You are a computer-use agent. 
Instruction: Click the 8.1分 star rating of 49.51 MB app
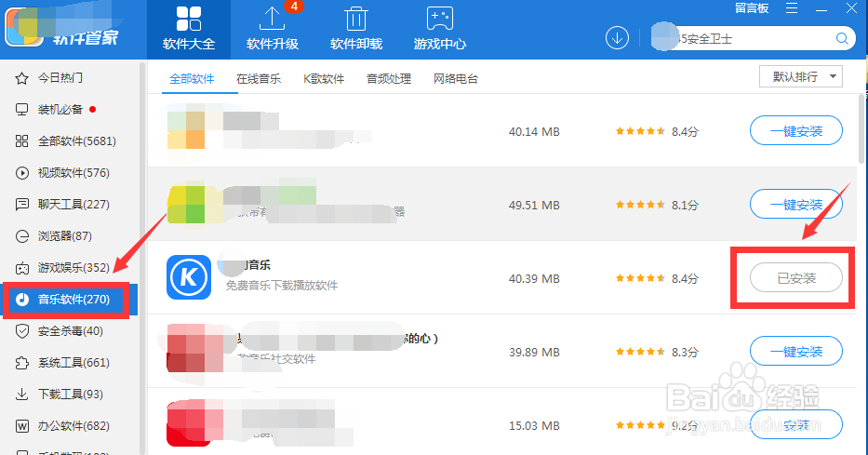(x=657, y=205)
